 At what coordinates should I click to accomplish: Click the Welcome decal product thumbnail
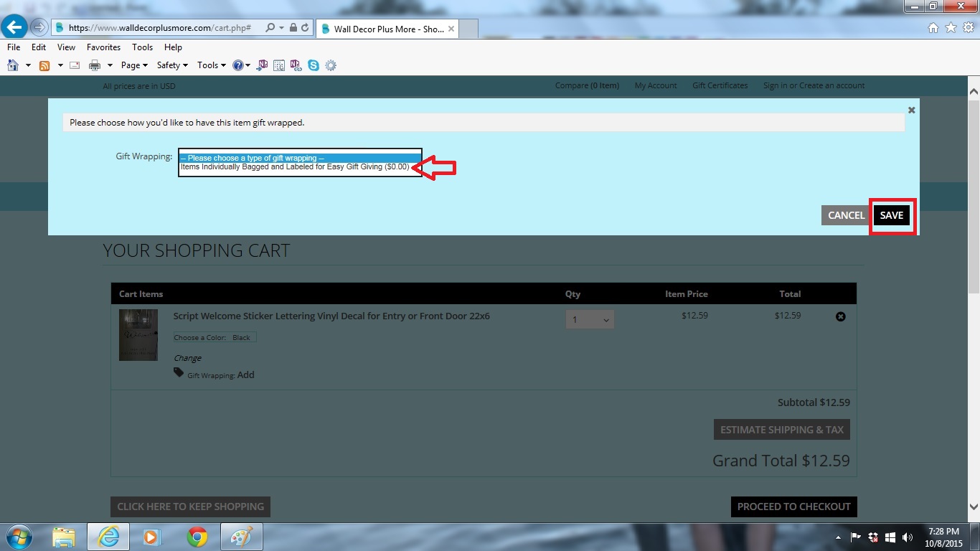coord(138,335)
